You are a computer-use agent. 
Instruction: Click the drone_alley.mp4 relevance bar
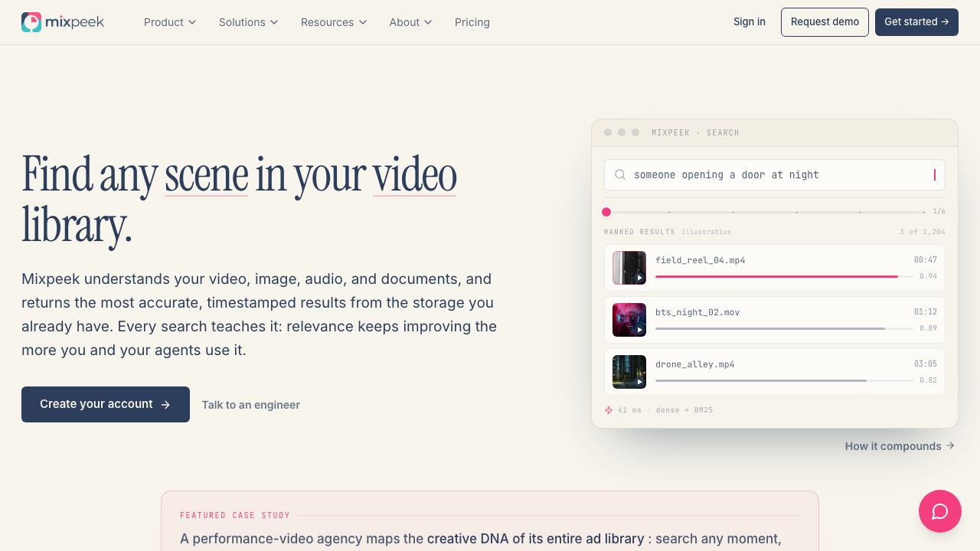click(x=784, y=380)
